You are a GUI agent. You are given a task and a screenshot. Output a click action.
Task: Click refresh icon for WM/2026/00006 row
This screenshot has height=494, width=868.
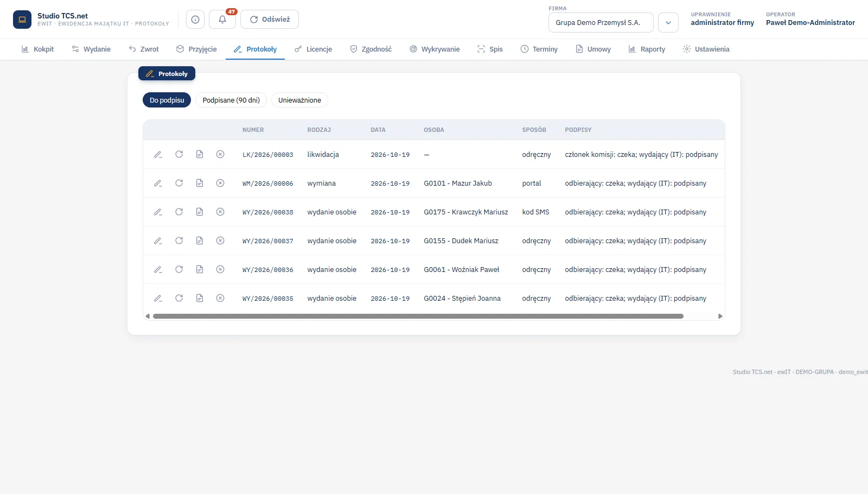coord(179,183)
